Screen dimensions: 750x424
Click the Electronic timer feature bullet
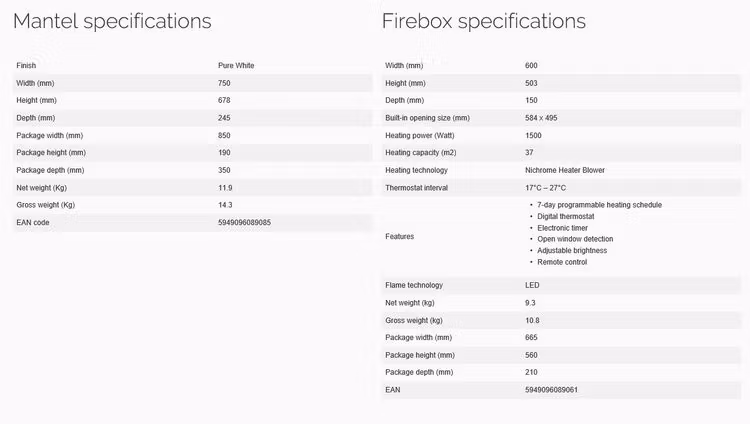[562, 228]
